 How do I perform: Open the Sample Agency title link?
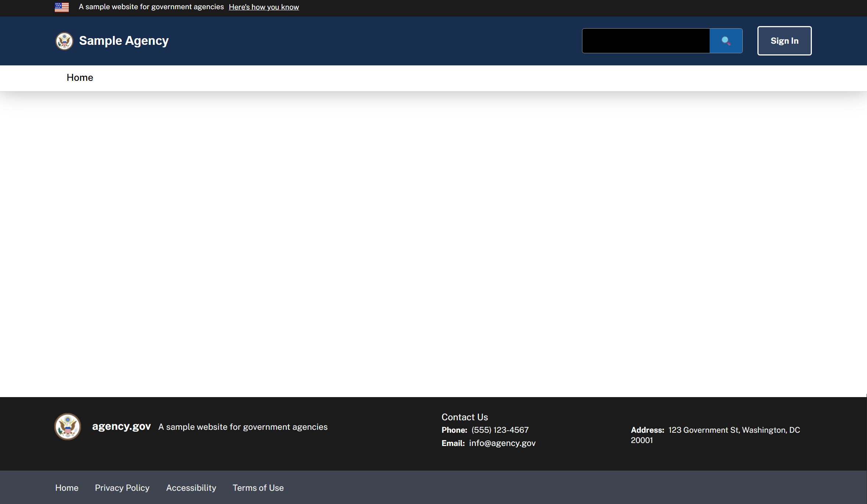point(124,41)
